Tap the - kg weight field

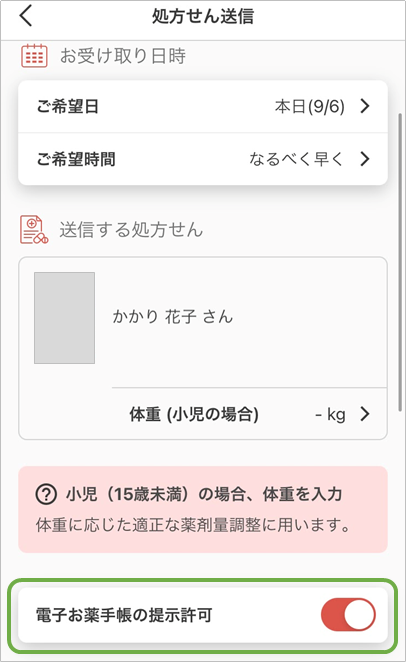click(x=330, y=414)
